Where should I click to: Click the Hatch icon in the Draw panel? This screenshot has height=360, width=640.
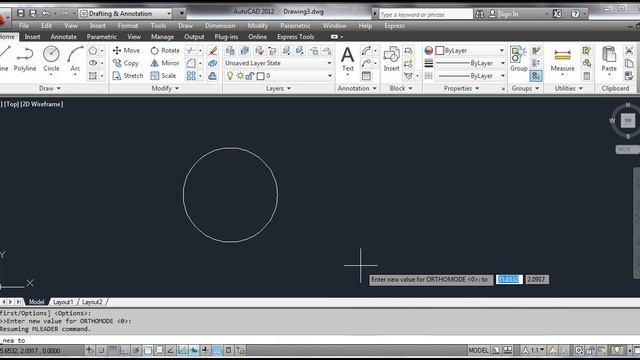93,76
